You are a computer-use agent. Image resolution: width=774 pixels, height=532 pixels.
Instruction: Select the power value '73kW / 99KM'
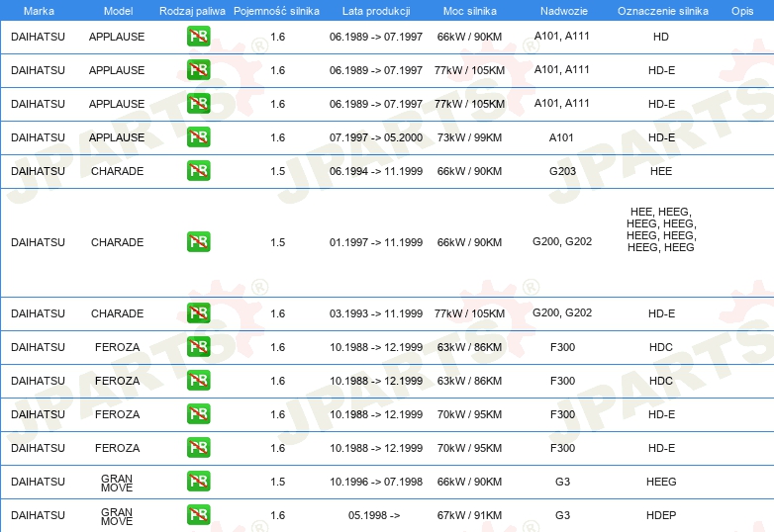[469, 137]
